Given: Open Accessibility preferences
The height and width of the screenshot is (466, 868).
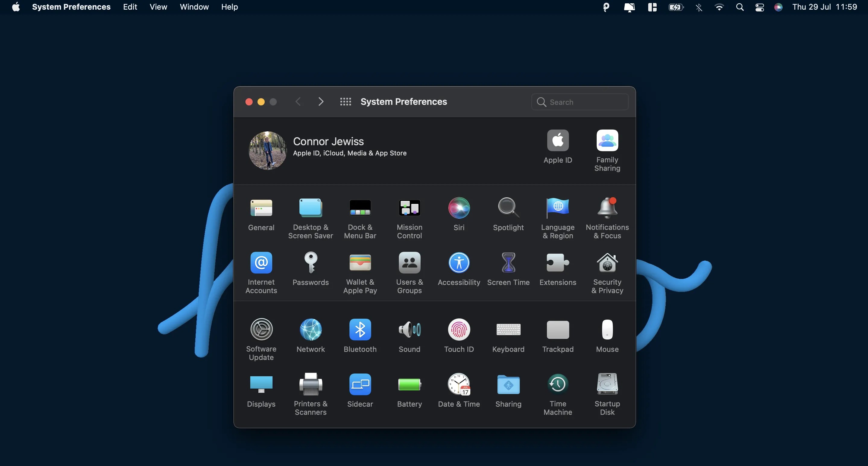Looking at the screenshot, I should (459, 269).
